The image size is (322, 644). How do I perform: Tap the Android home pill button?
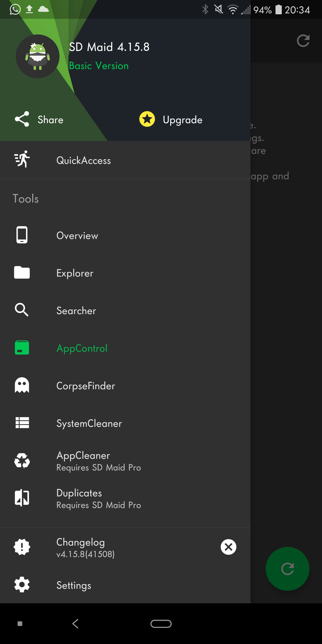161,624
